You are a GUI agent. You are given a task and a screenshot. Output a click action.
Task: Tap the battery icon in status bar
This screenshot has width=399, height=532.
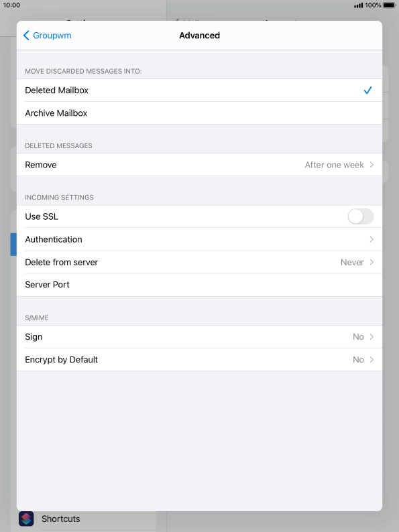389,5
